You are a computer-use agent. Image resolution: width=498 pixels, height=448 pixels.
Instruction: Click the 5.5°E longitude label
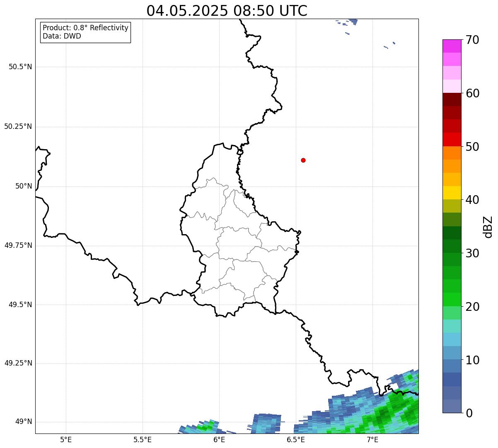(143, 440)
